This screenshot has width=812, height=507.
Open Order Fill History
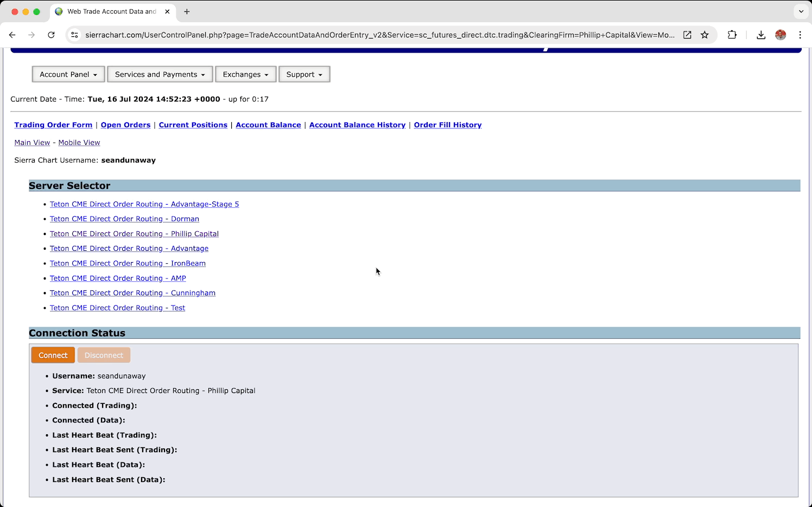[x=448, y=125]
